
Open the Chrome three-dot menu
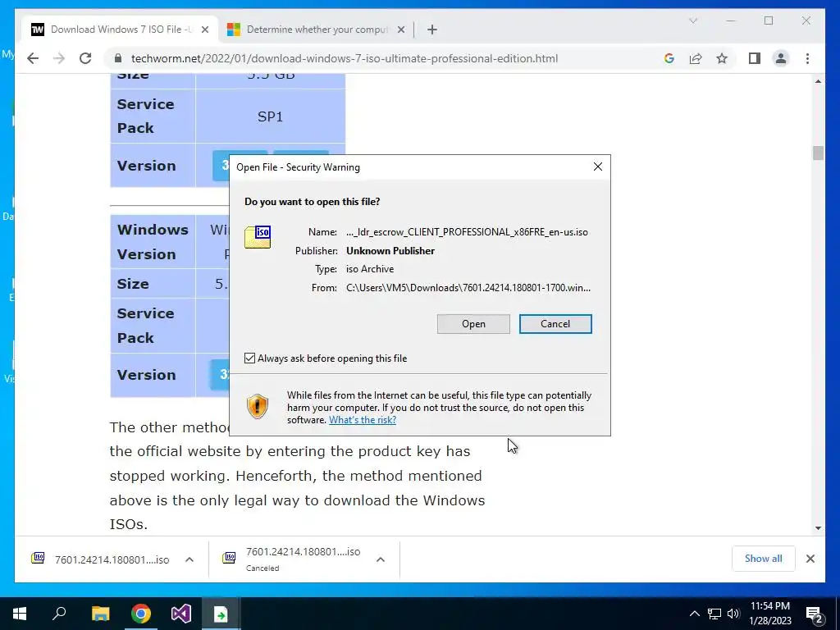(x=807, y=58)
